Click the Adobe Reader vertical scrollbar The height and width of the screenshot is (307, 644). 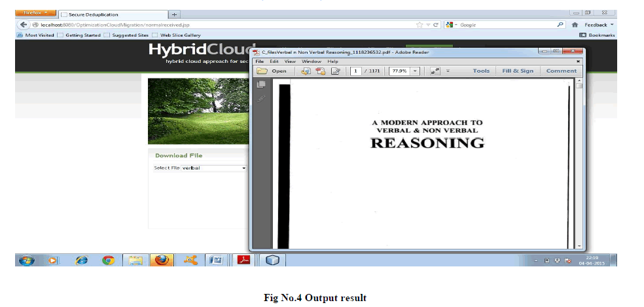pos(579,164)
